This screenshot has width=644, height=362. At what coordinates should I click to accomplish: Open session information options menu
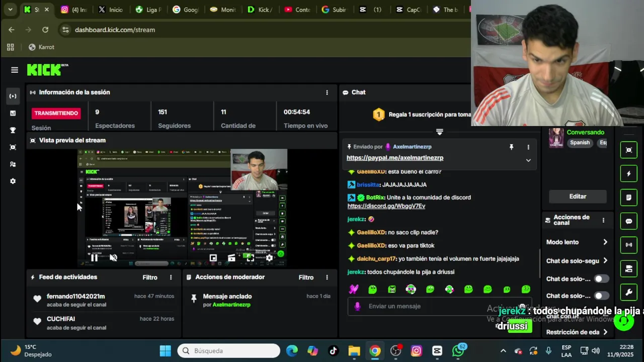[x=327, y=93]
